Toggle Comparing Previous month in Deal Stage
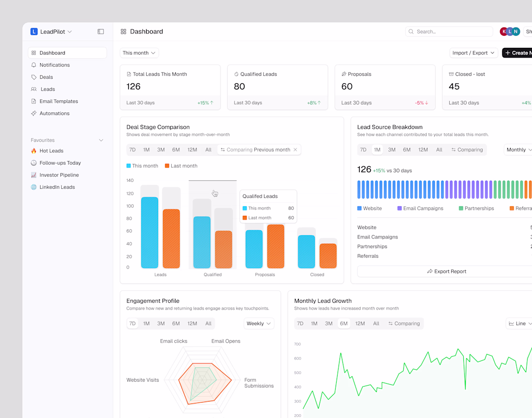Image resolution: width=532 pixels, height=418 pixels. click(259, 149)
